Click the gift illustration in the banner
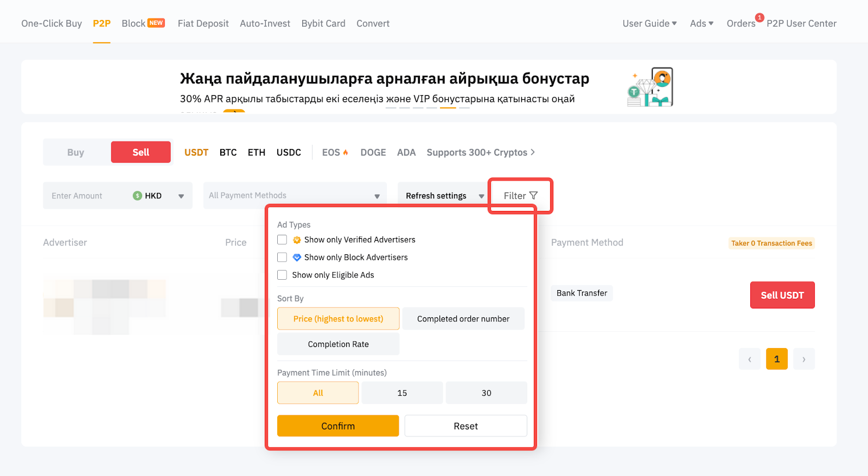The height and width of the screenshot is (476, 868). pyautogui.click(x=650, y=87)
